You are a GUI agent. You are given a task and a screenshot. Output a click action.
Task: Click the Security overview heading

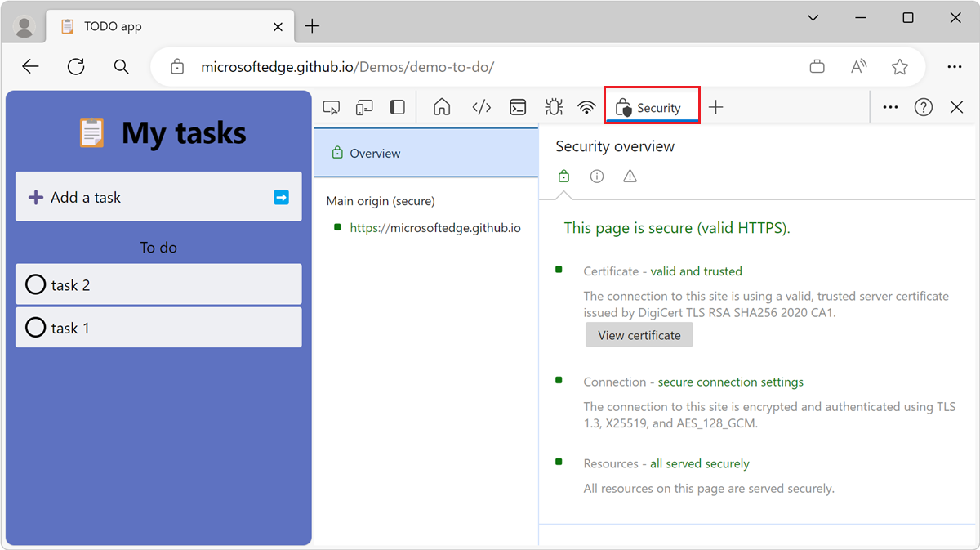point(615,146)
